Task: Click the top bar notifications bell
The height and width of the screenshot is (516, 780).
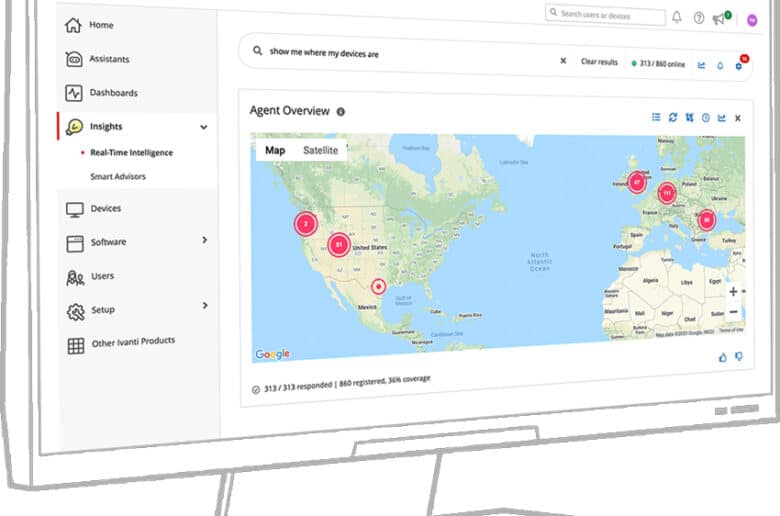Action: click(677, 17)
